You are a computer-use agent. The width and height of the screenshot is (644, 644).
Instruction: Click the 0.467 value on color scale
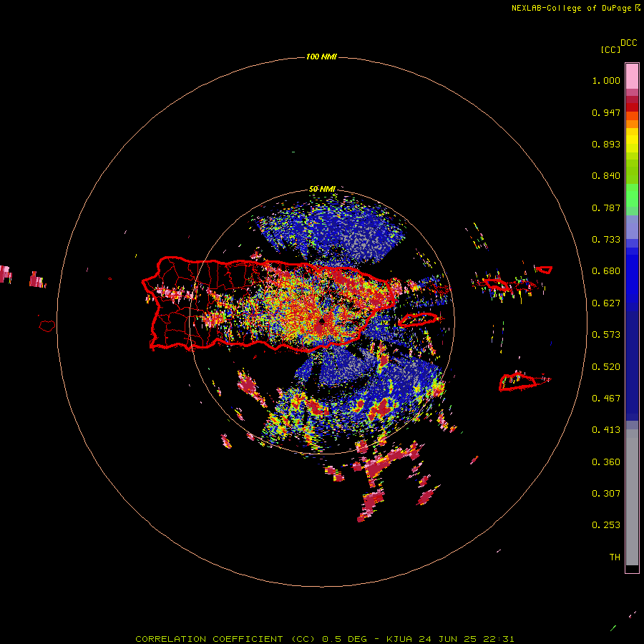606,399
